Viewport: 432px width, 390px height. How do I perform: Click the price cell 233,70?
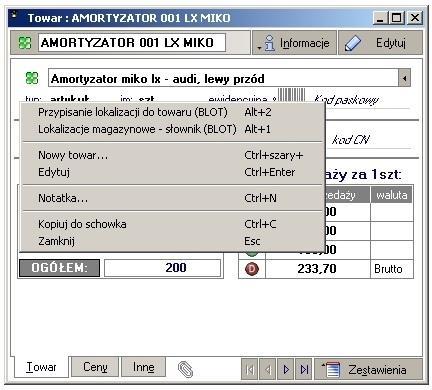(318, 269)
